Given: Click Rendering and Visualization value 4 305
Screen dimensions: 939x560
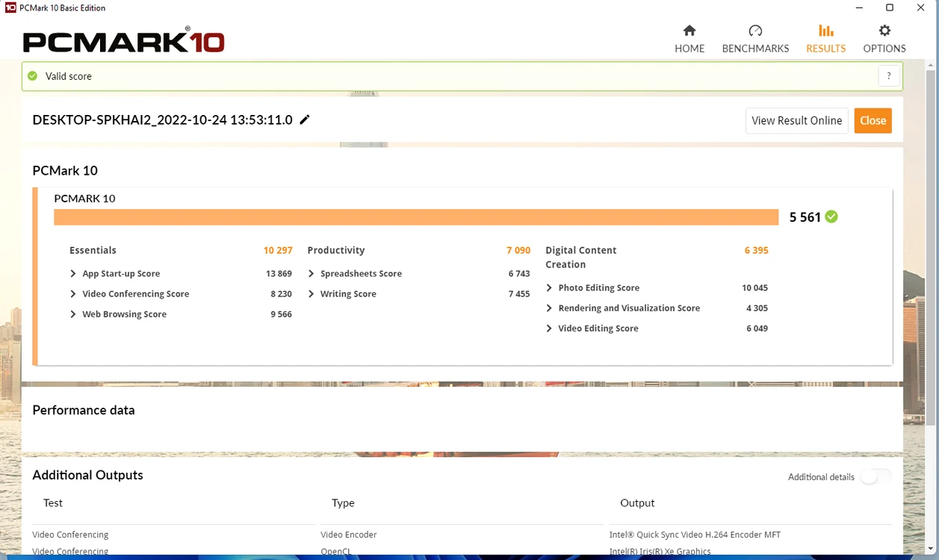Looking at the screenshot, I should tap(757, 308).
